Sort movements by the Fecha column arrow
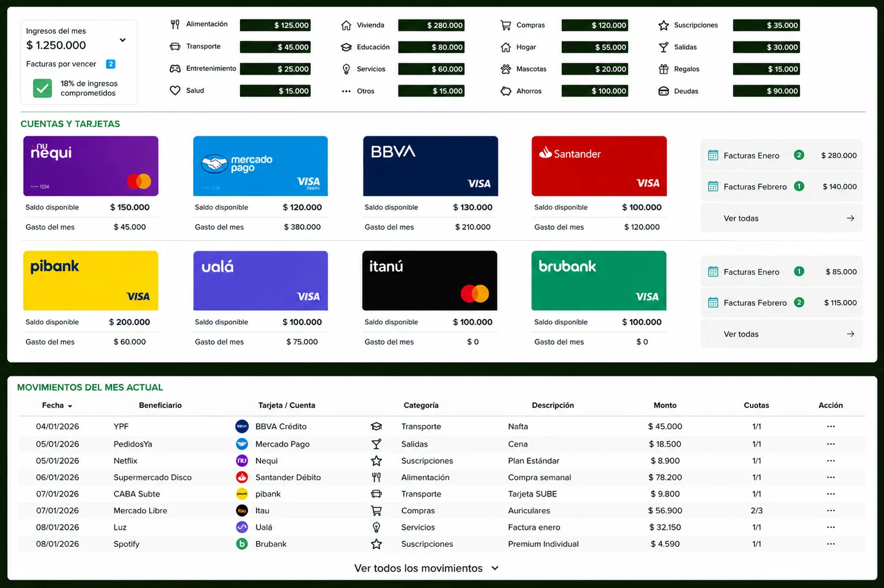The width and height of the screenshot is (884, 588). tap(70, 406)
